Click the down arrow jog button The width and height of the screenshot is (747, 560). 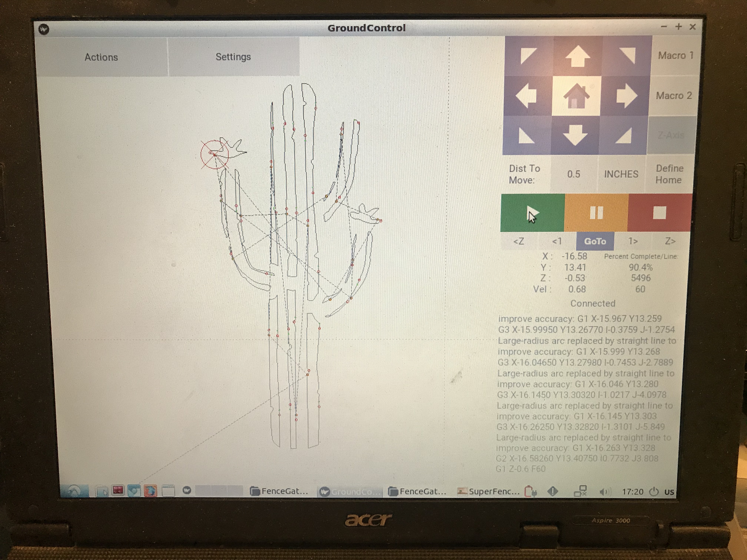coord(575,135)
